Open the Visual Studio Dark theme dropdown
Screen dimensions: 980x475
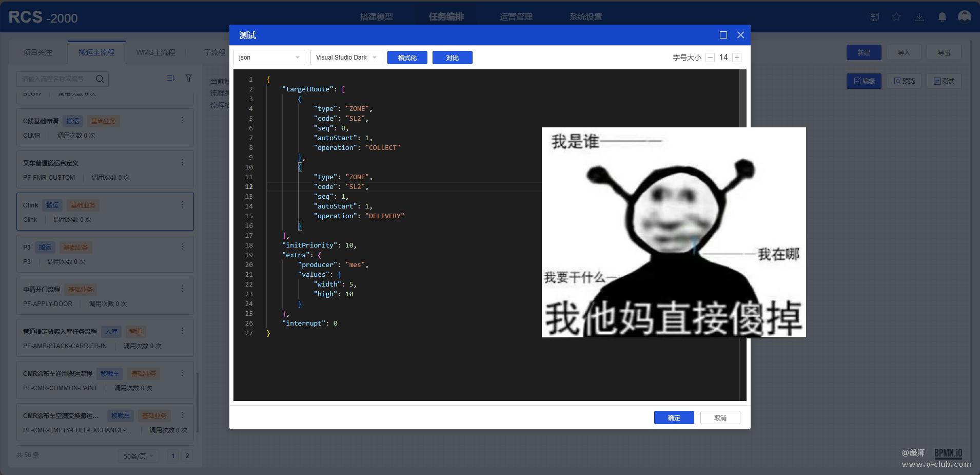coord(346,58)
